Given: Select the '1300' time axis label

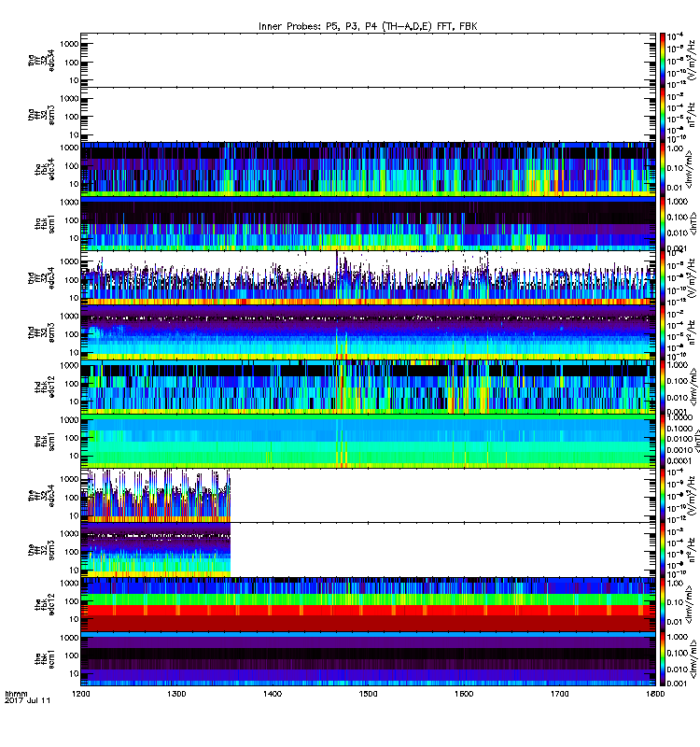Looking at the screenshot, I should tap(176, 694).
